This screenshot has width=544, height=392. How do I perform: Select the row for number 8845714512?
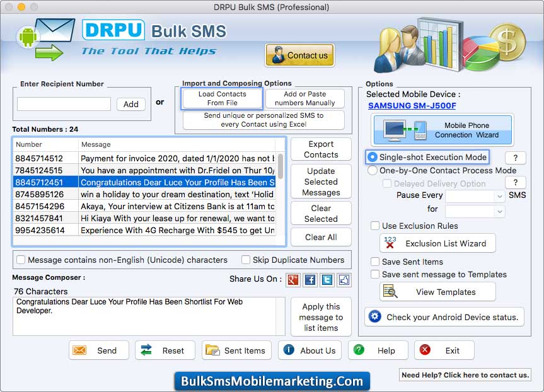coord(144,159)
